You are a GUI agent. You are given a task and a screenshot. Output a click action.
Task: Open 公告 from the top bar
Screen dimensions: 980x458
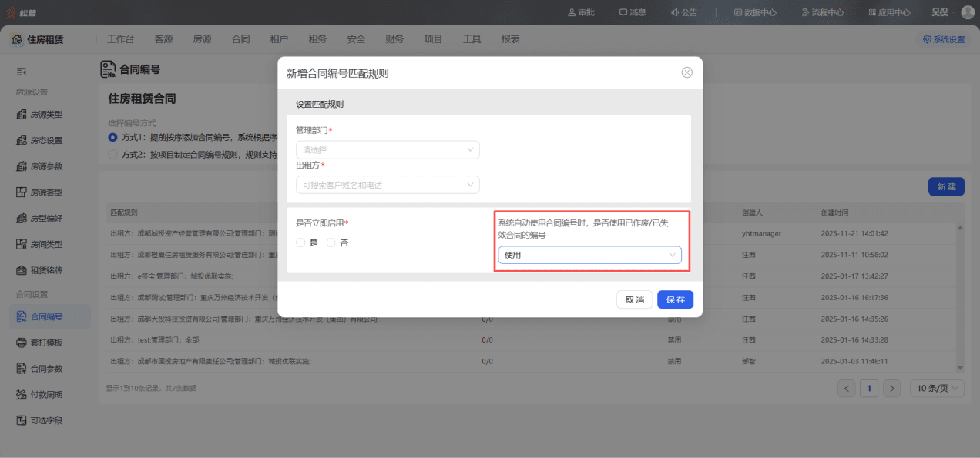tap(684, 12)
